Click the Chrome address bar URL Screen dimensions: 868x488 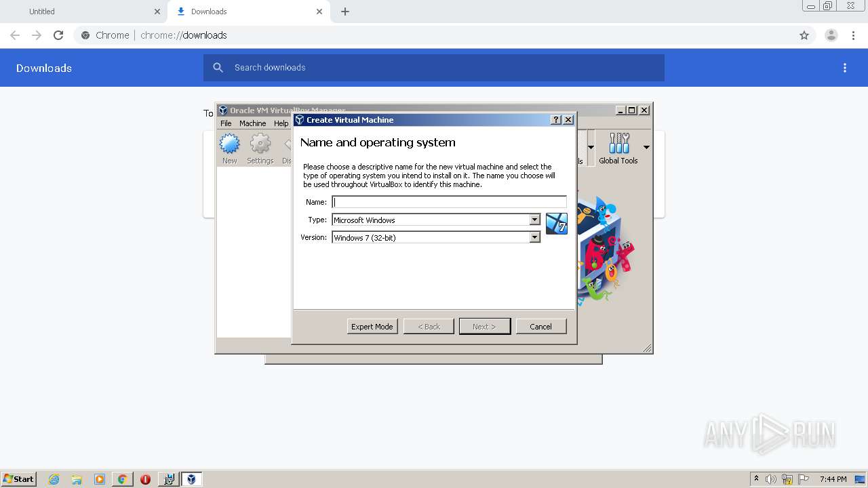184,35
